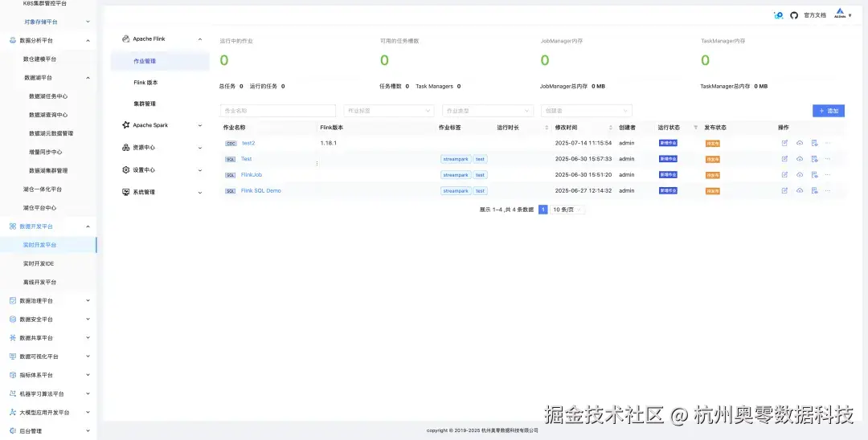Open 官方文档 link
The height and width of the screenshot is (440, 868).
tap(815, 15)
